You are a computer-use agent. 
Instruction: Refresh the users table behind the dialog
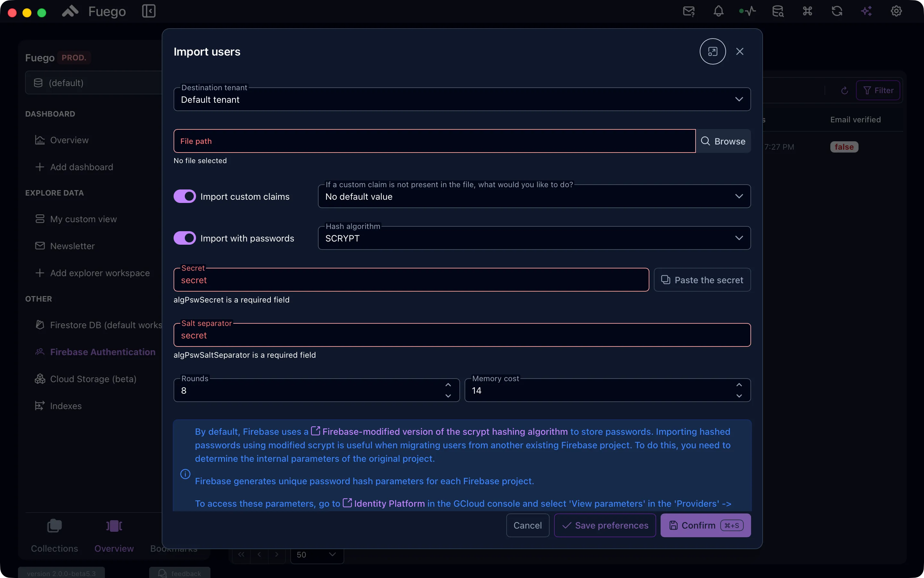tap(844, 90)
